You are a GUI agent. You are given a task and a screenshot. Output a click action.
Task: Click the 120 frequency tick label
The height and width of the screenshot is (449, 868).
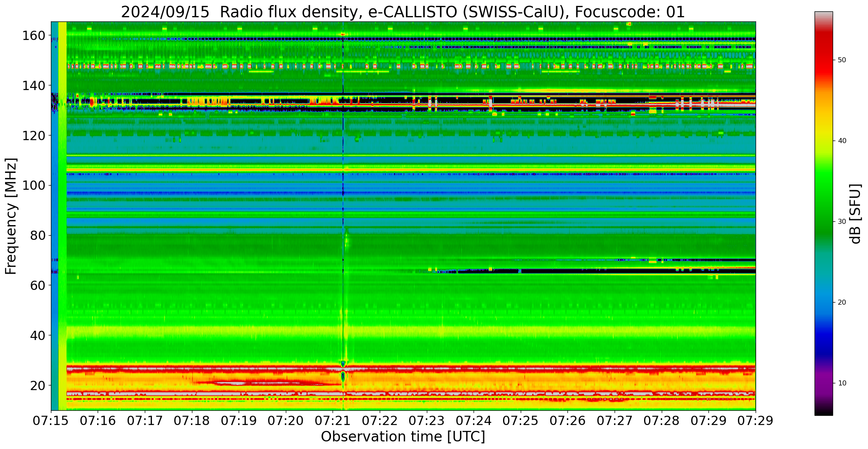(x=34, y=135)
